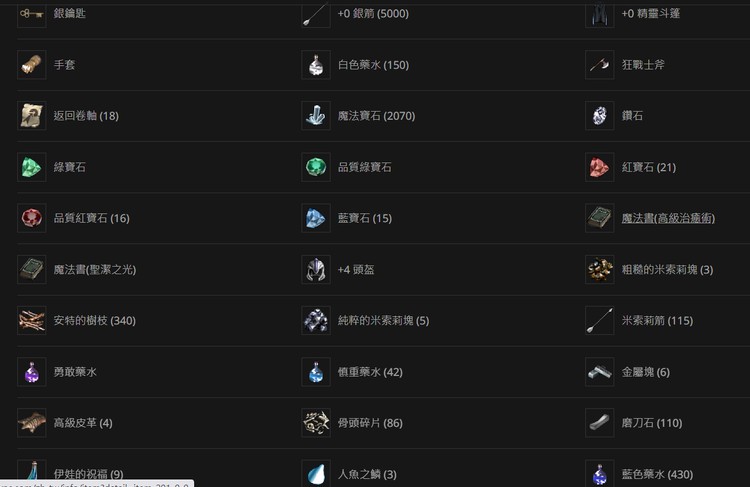The width and height of the screenshot is (750, 487).
Task: Select the white potion (白色藥水) icon
Action: coord(316,65)
